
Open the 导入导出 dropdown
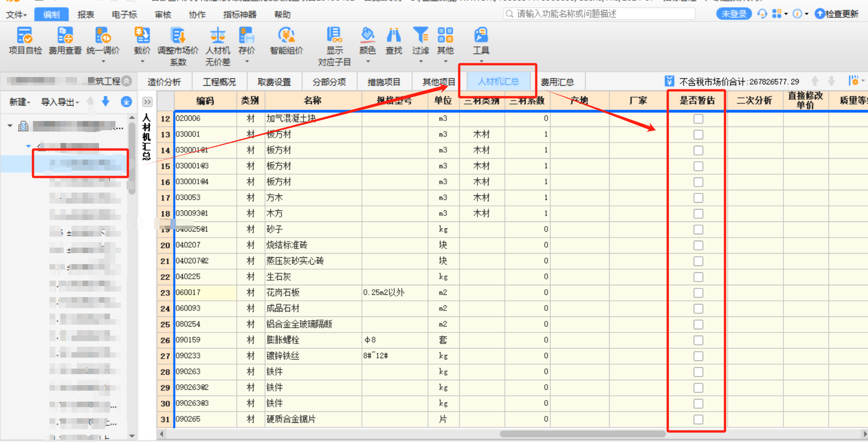pyautogui.click(x=60, y=102)
